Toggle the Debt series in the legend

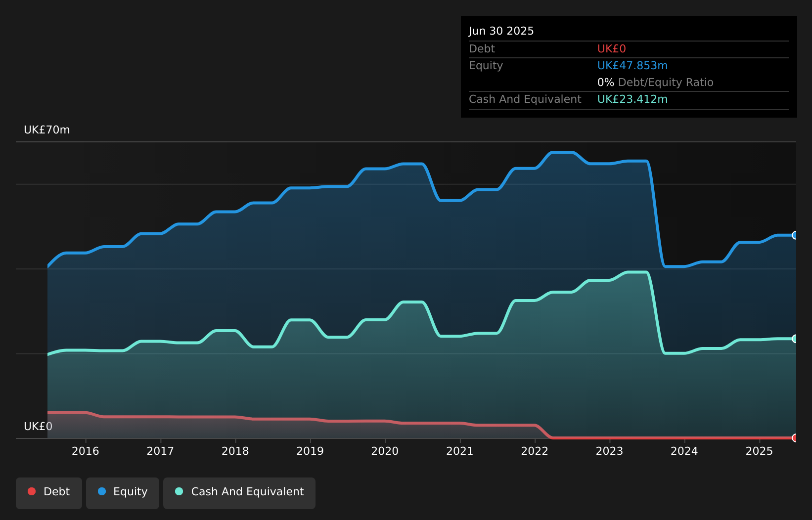pyautogui.click(x=49, y=493)
